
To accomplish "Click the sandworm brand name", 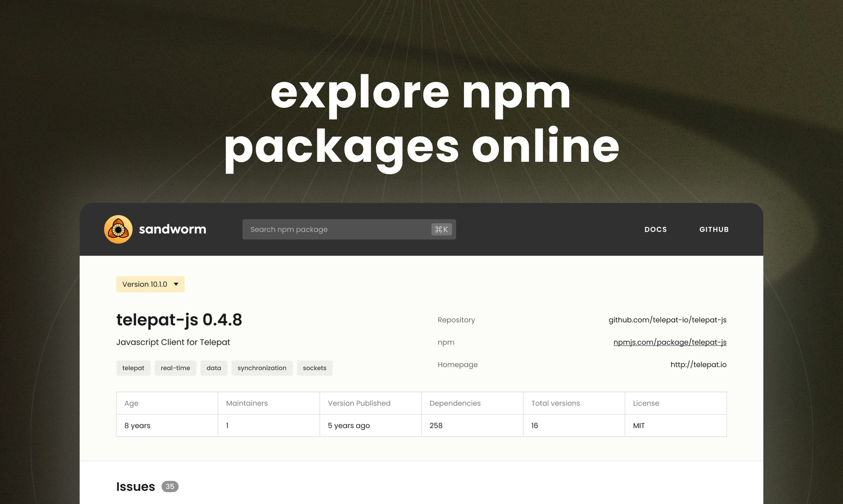I will [x=172, y=229].
